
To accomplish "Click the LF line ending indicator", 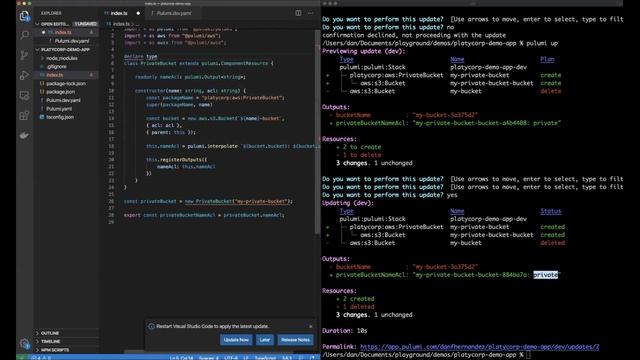I will 246,358.
